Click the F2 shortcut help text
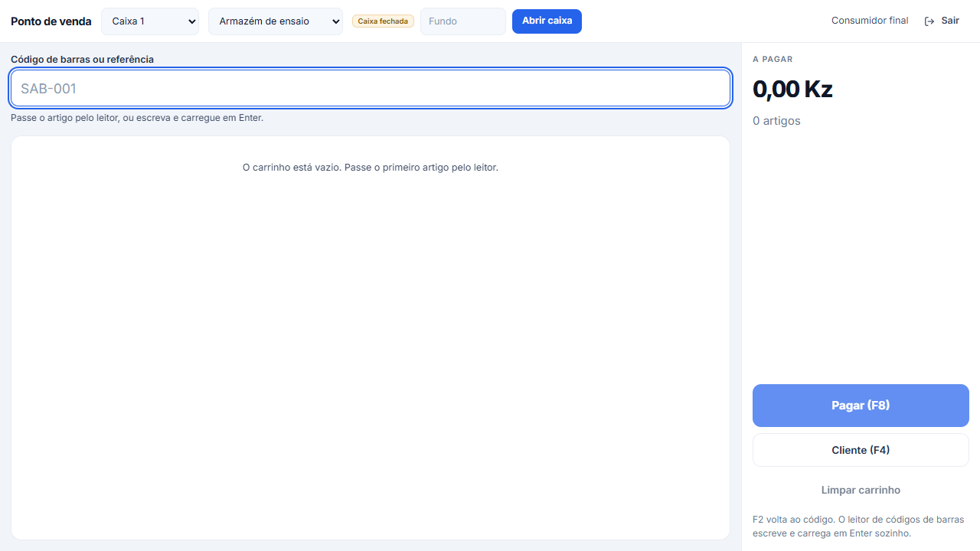This screenshot has width=980, height=551. point(858,527)
